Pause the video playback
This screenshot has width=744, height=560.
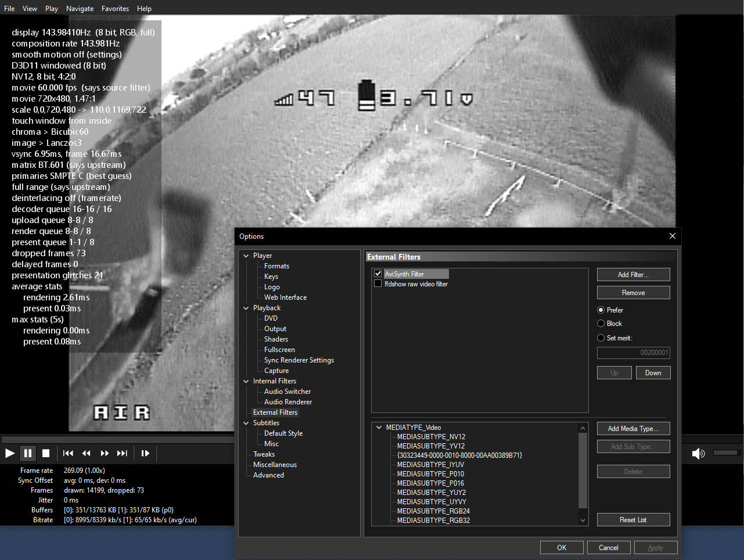click(28, 453)
